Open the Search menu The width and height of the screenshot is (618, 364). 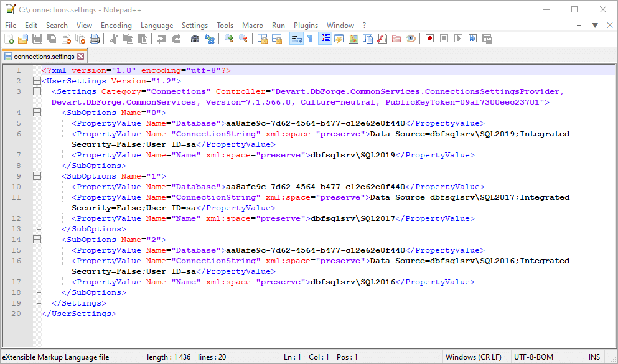point(57,26)
